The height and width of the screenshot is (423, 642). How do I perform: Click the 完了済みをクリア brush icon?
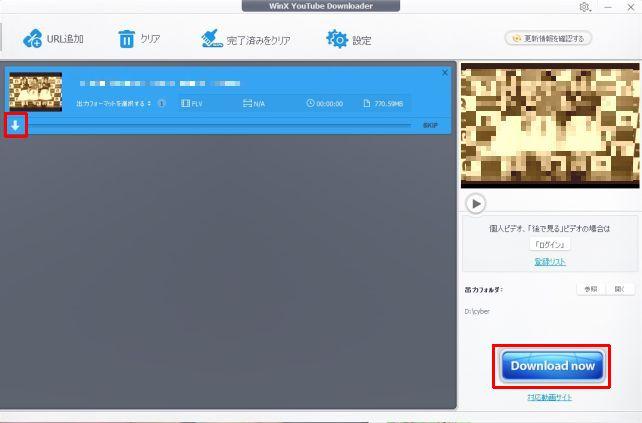pyautogui.click(x=212, y=38)
